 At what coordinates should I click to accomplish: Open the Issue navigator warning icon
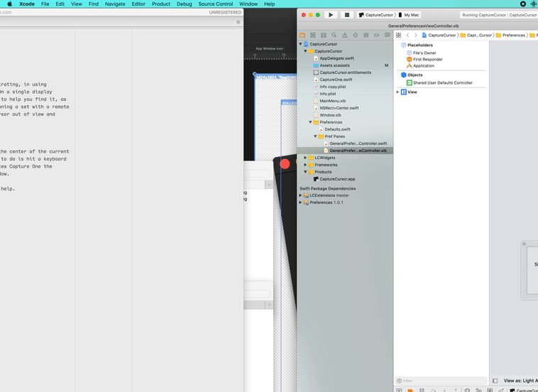(345, 35)
